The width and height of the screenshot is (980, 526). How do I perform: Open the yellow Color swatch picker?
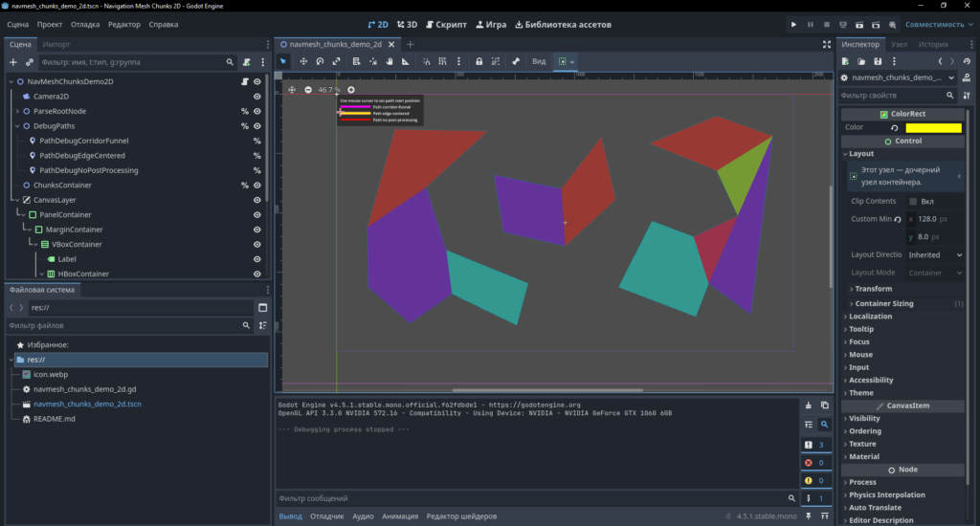934,127
